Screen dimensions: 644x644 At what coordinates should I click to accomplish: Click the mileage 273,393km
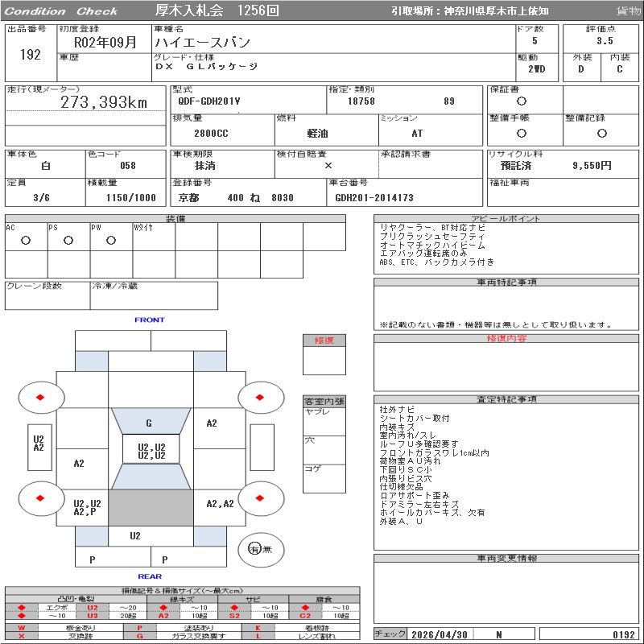104,102
